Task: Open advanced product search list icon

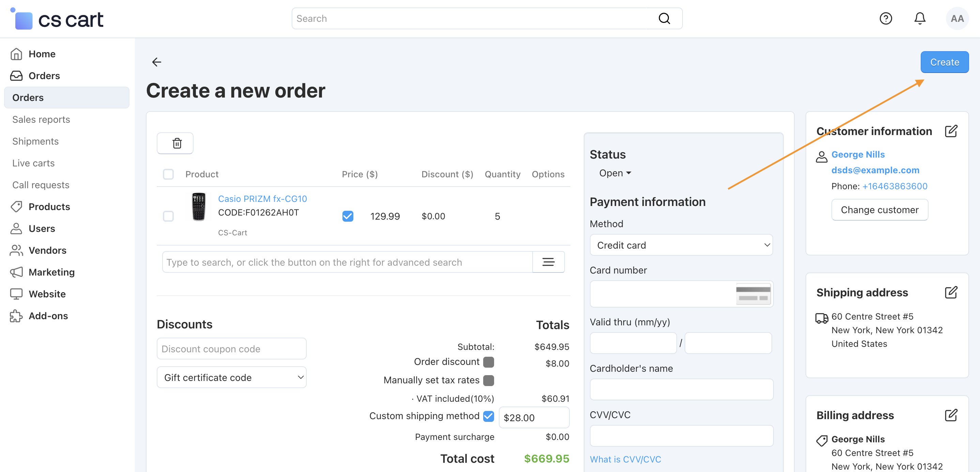Action: 548,262
